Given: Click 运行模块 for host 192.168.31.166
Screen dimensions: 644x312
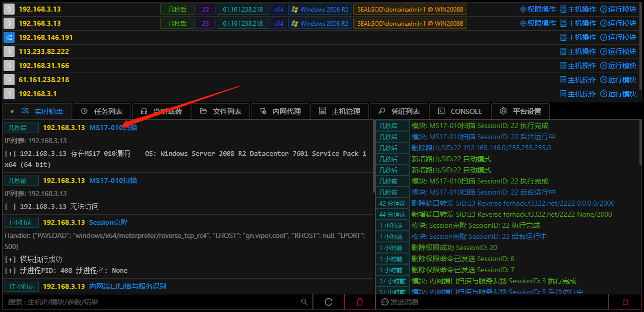Looking at the screenshot, I should tap(618, 66).
